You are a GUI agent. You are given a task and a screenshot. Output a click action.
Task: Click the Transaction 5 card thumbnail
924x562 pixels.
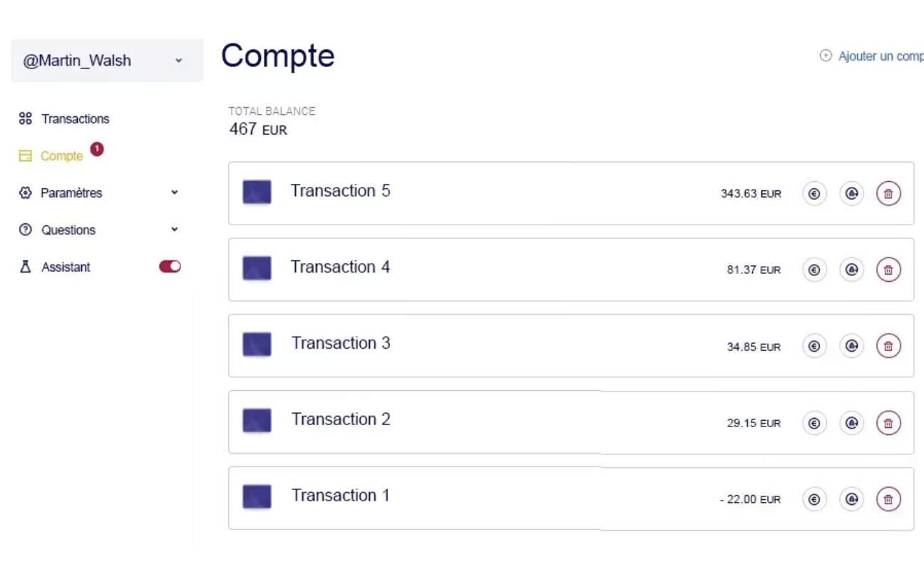pyautogui.click(x=257, y=192)
